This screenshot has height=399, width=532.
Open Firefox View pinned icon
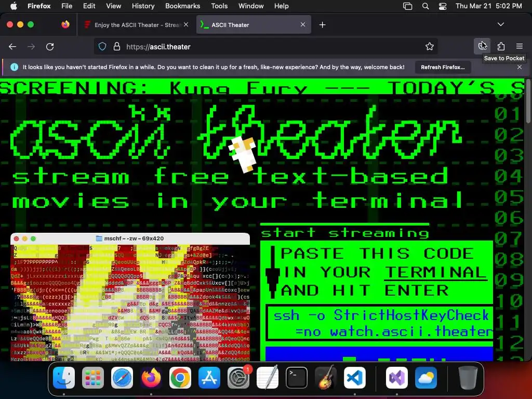[65, 24]
